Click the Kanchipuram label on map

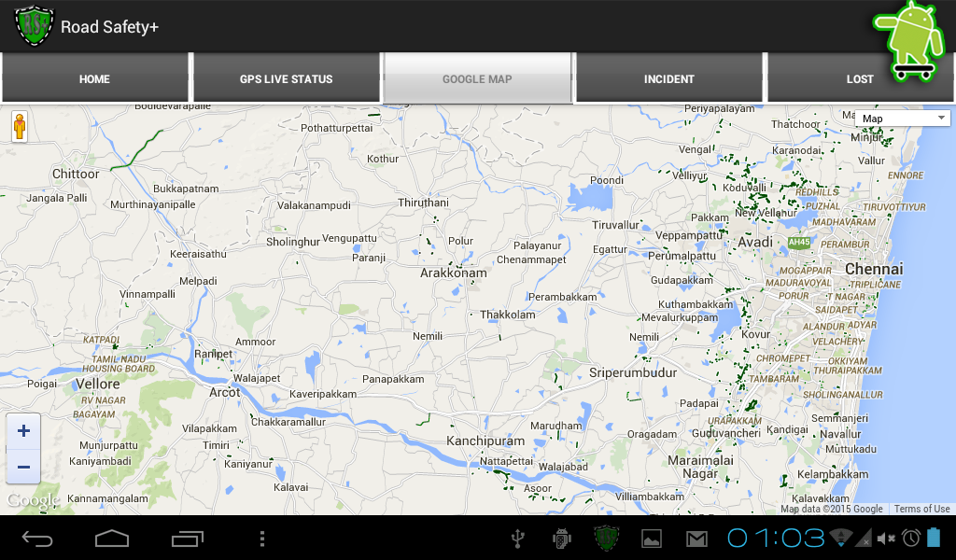click(x=485, y=441)
